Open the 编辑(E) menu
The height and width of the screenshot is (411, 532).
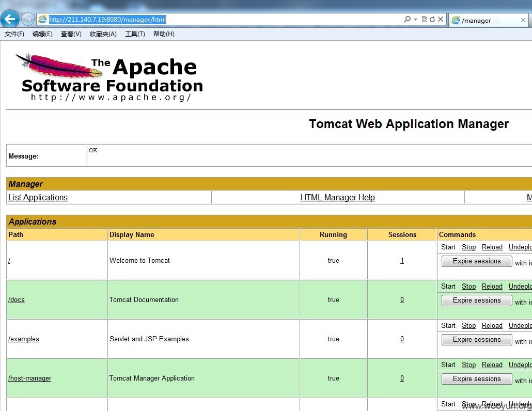[x=42, y=34]
